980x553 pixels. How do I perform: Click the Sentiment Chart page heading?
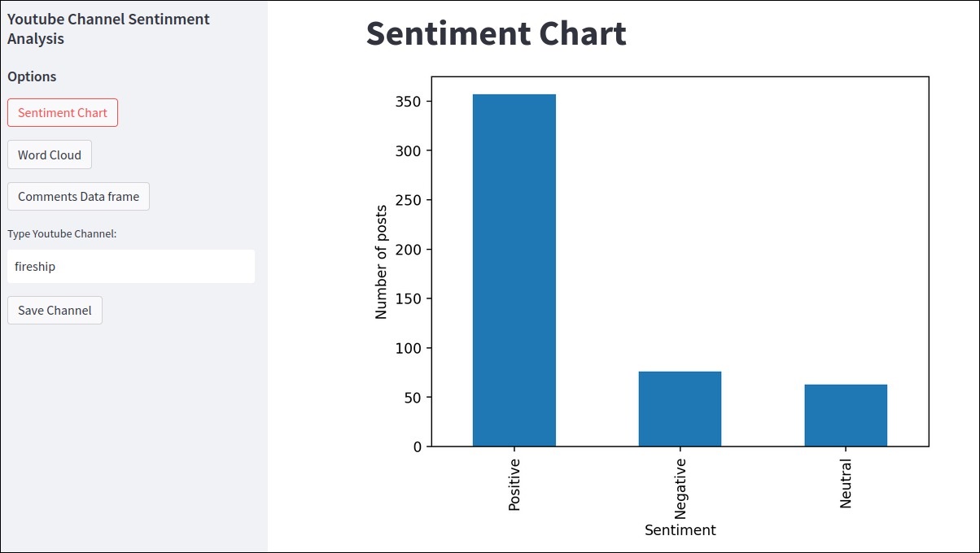[x=496, y=33]
